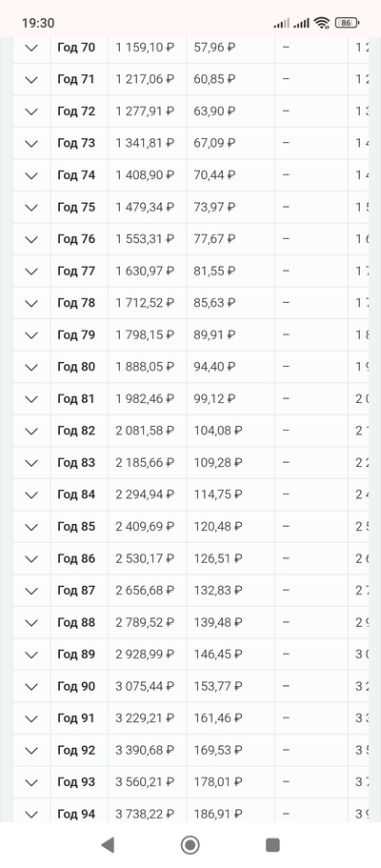The height and width of the screenshot is (868, 381).
Task: Tap the Android home circle button
Action: click(x=190, y=845)
